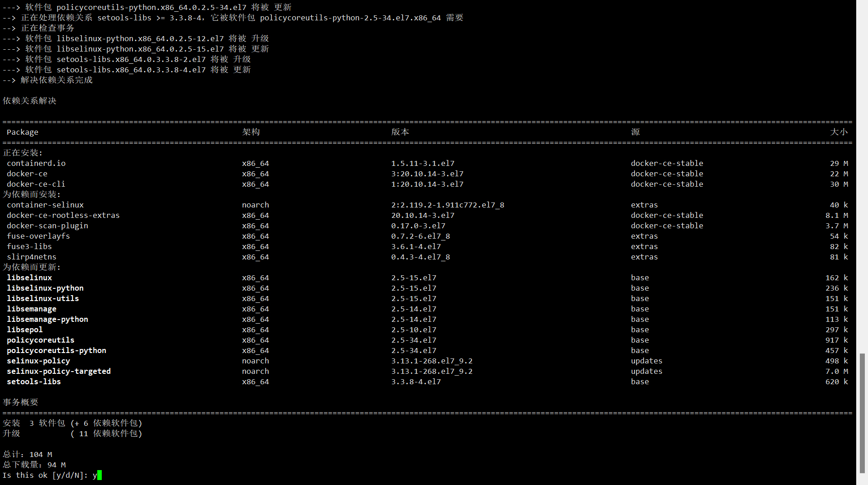
Task: Click the 29 M size of containerd.io
Action: click(839, 163)
